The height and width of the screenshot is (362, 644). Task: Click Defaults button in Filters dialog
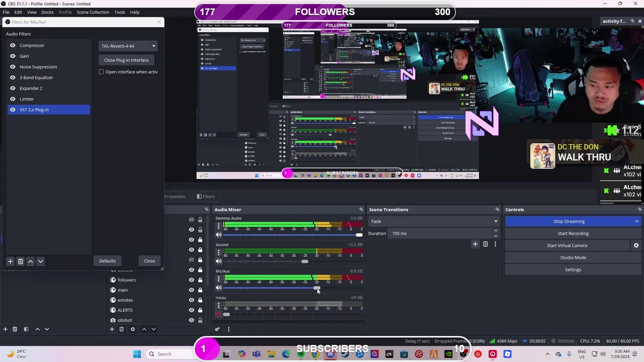pyautogui.click(x=107, y=261)
